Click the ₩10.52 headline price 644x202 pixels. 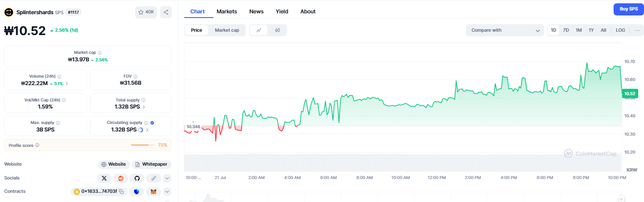(x=25, y=30)
